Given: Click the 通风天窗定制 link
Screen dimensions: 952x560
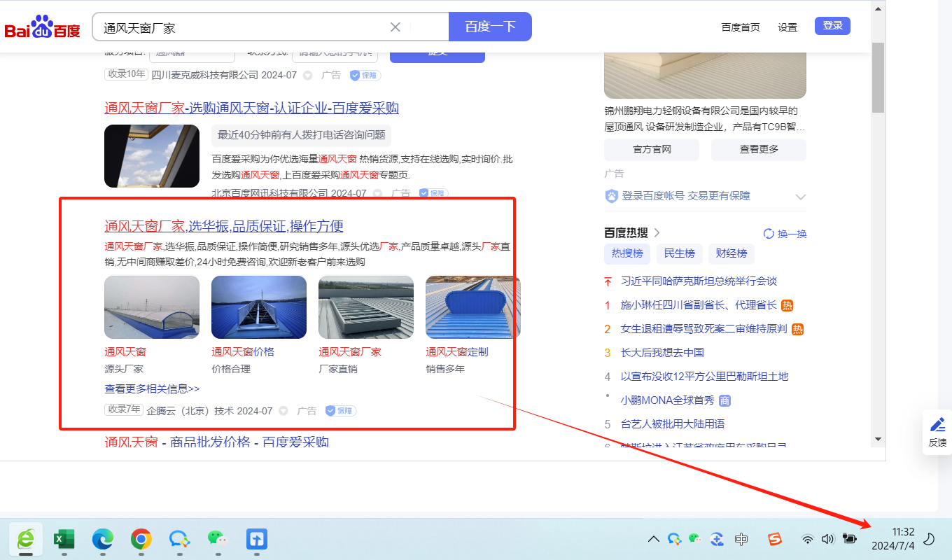Looking at the screenshot, I should tap(457, 352).
